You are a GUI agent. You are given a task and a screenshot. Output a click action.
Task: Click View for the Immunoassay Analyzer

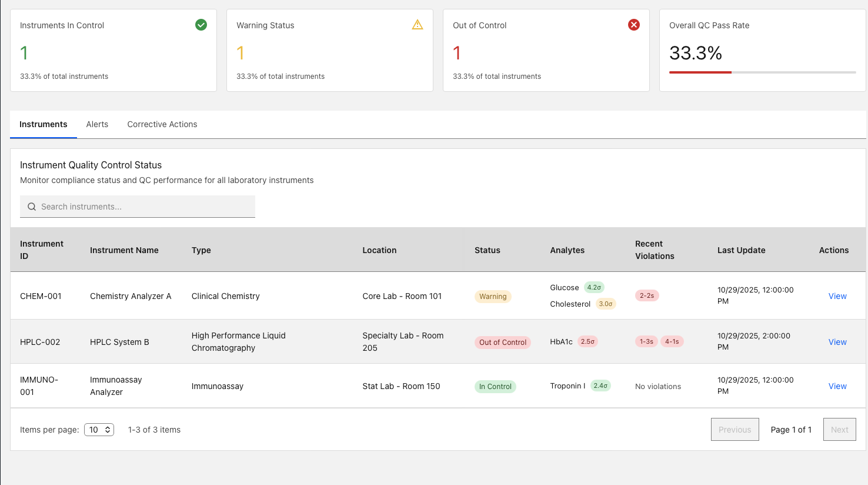coord(837,386)
